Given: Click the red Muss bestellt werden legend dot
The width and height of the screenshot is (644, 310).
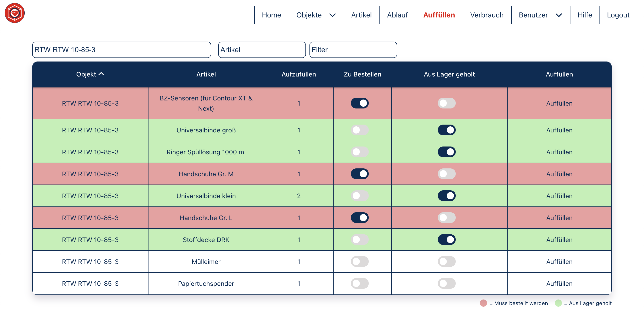Looking at the screenshot, I should pos(483,303).
